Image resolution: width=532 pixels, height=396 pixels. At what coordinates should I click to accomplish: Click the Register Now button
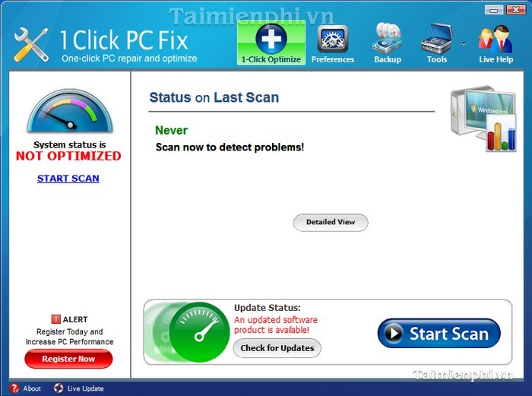pos(68,359)
